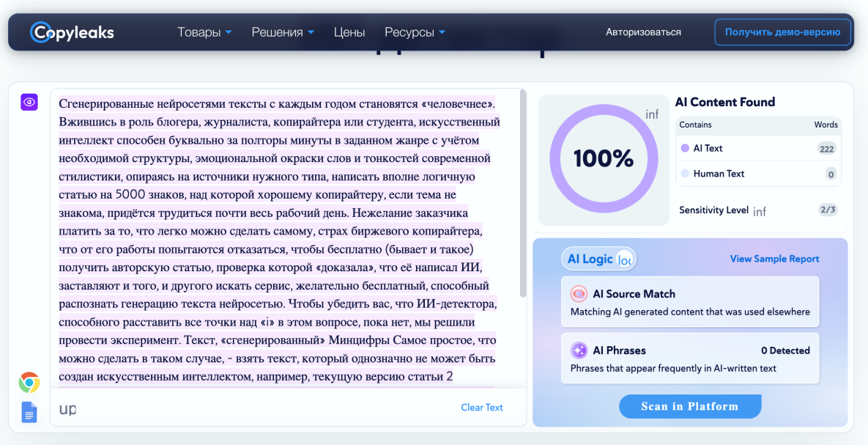
Task: Open View Sample Report link
Action: pos(774,259)
